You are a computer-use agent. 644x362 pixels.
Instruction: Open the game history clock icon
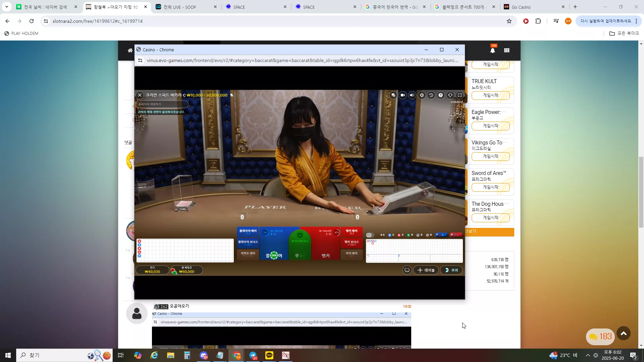tap(431, 95)
